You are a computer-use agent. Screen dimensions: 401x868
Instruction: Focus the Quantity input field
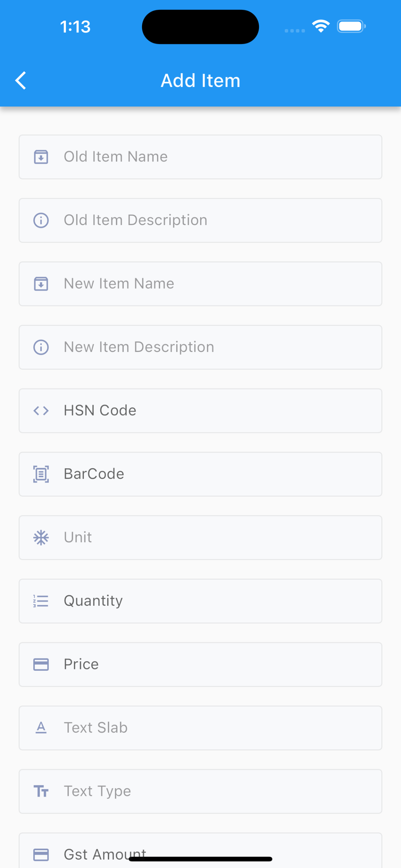coord(200,601)
